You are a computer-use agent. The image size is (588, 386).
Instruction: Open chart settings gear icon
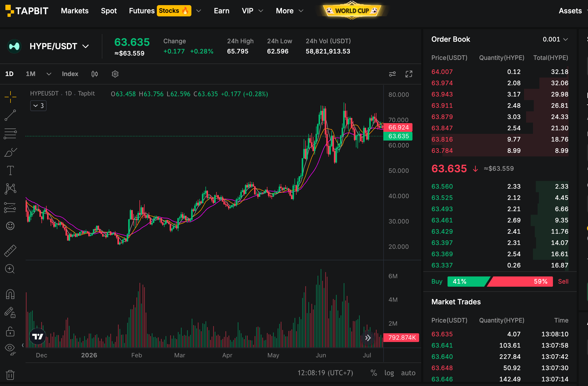115,74
